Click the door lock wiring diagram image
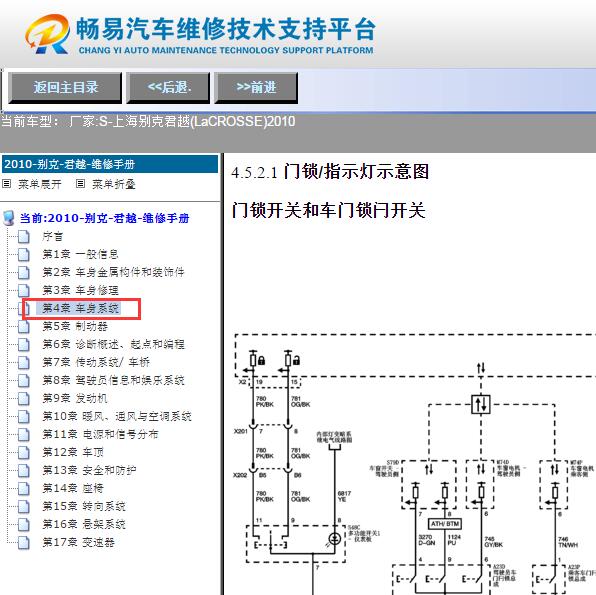596x595 pixels. (x=414, y=464)
